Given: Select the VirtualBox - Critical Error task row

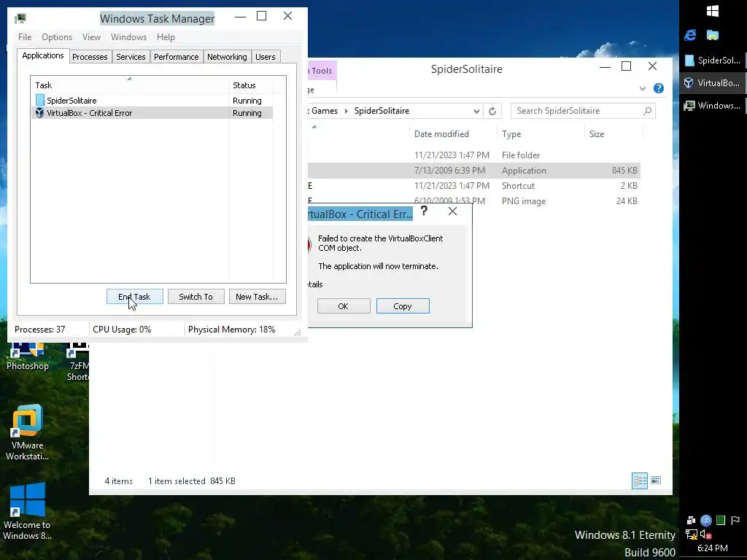Looking at the screenshot, I should [152, 113].
